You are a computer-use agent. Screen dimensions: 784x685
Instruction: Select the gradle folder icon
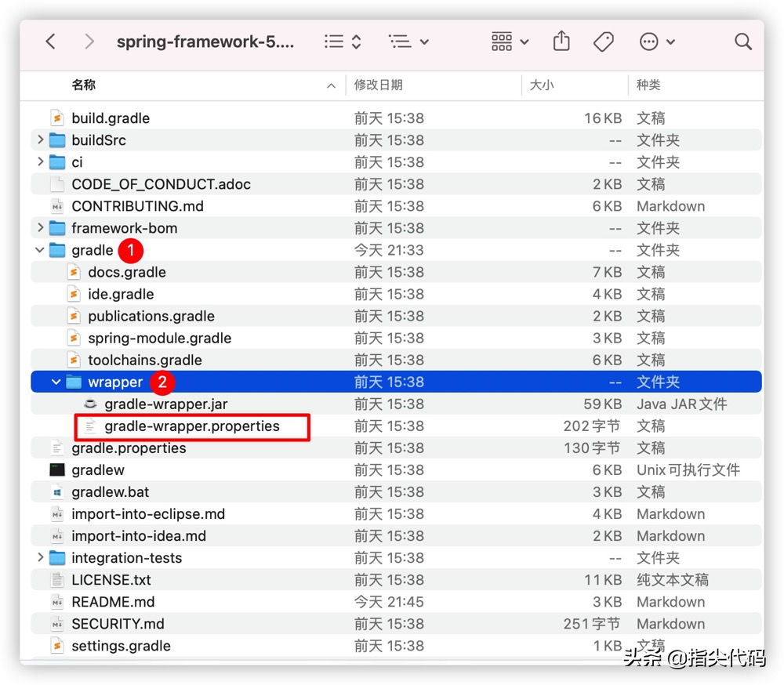coord(57,250)
